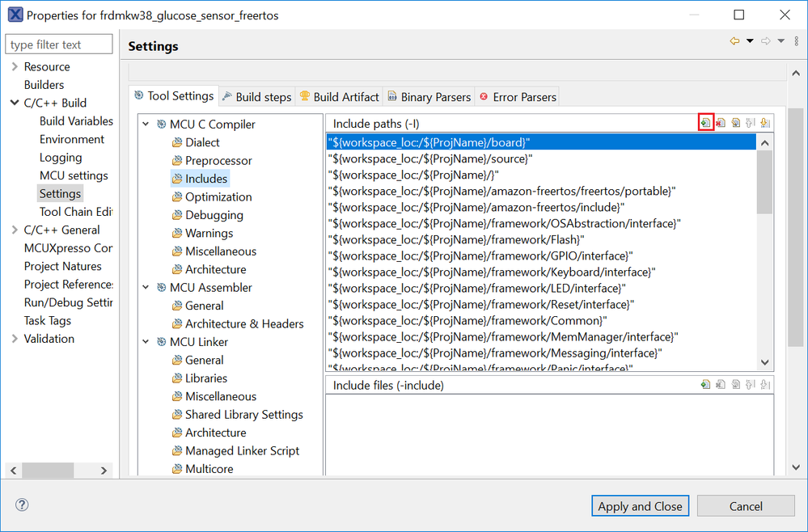Viewport: 808px width, 532px height.
Task: Open the Error Parsers tab
Action: 518,97
